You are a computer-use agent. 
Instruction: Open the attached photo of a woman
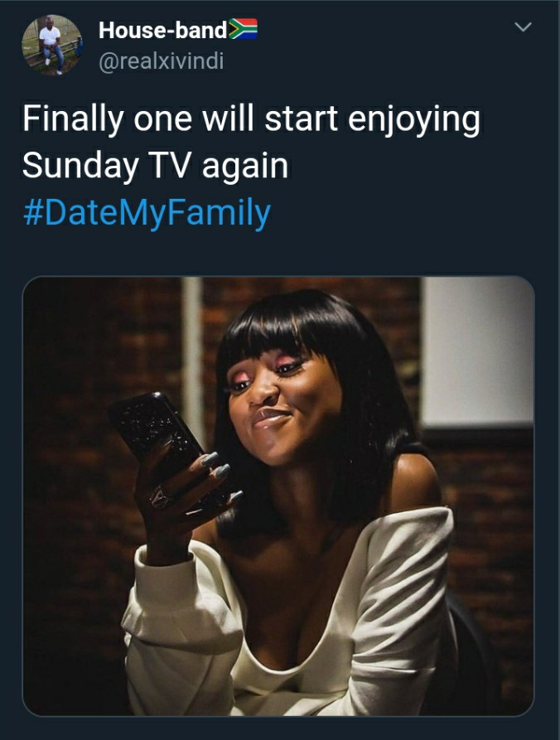point(278,496)
